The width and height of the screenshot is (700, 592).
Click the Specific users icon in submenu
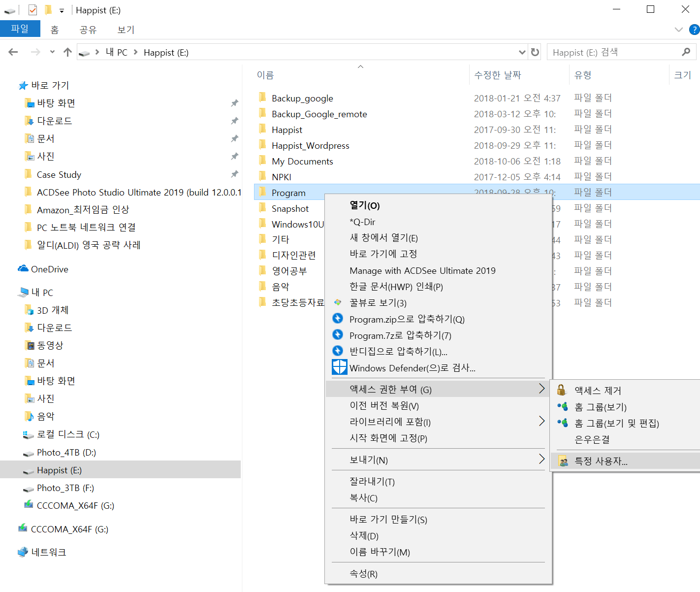coord(563,461)
